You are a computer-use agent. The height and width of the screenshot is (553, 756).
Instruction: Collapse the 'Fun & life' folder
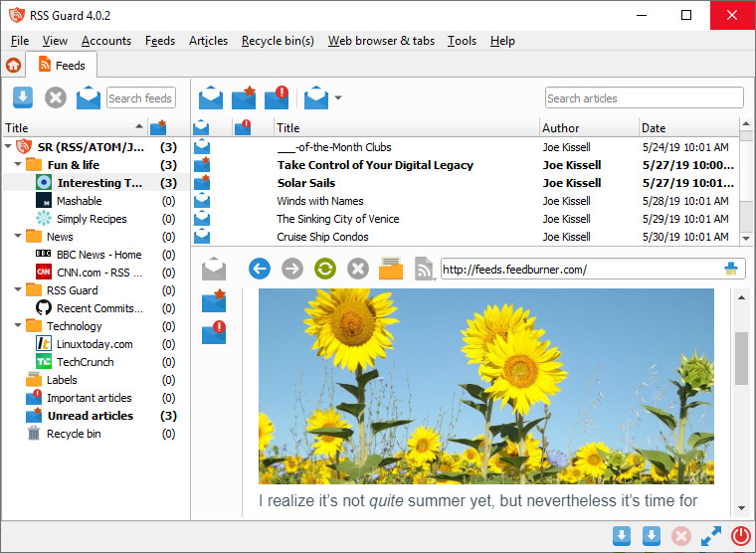coord(20,165)
